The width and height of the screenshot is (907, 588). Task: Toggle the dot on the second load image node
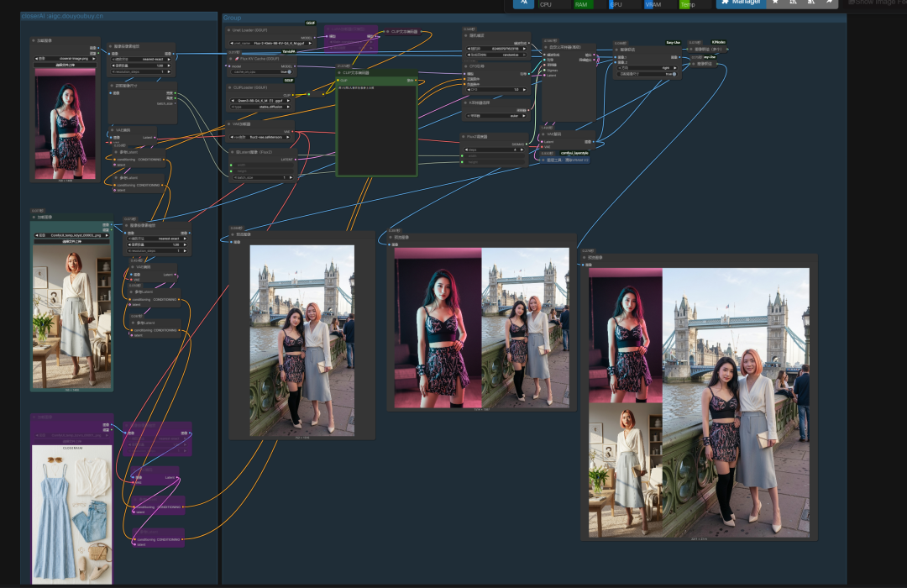(34, 217)
